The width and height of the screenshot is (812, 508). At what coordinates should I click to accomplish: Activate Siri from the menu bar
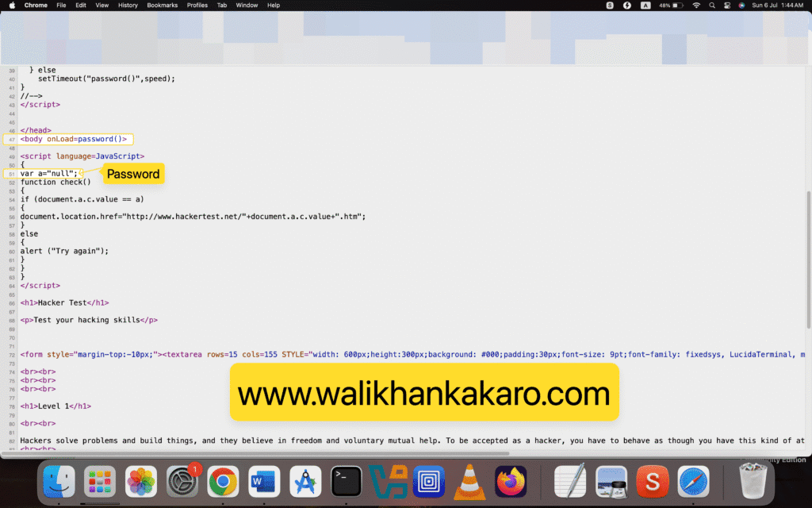(741, 6)
